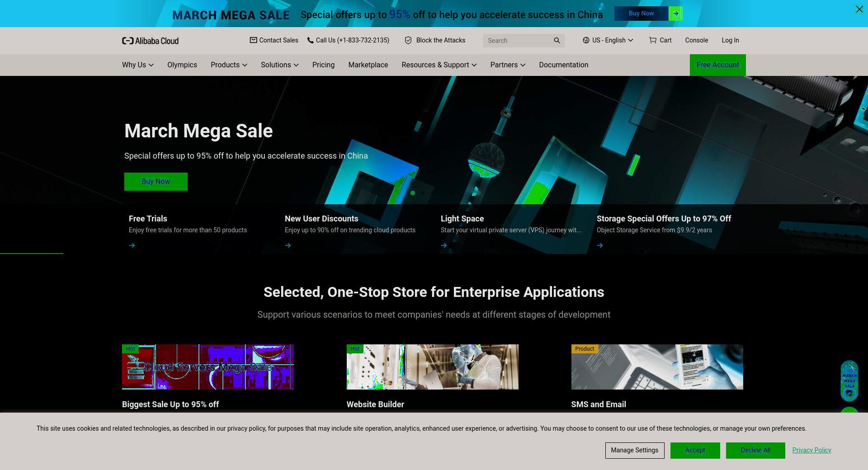
Task: Expand the Partners menu
Action: (508, 65)
